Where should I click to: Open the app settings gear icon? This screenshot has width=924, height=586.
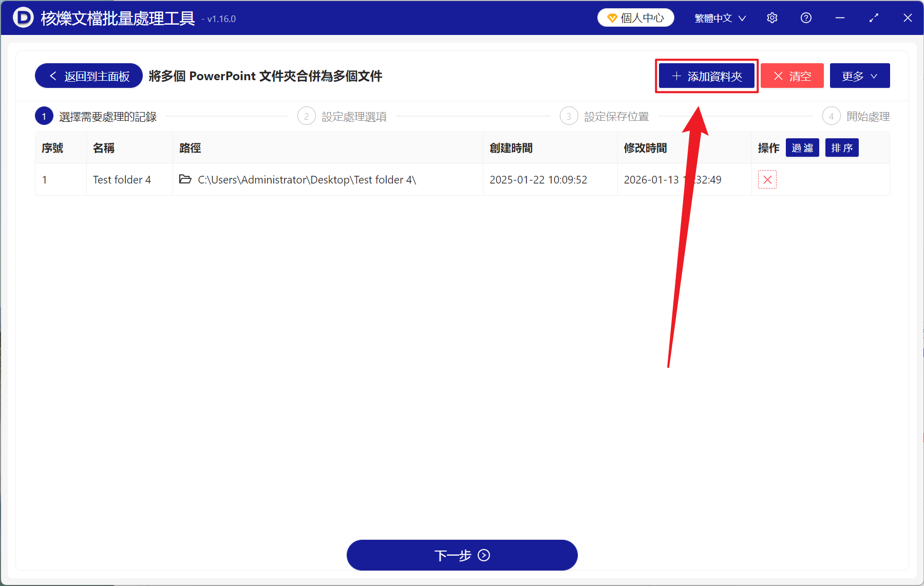pos(772,17)
